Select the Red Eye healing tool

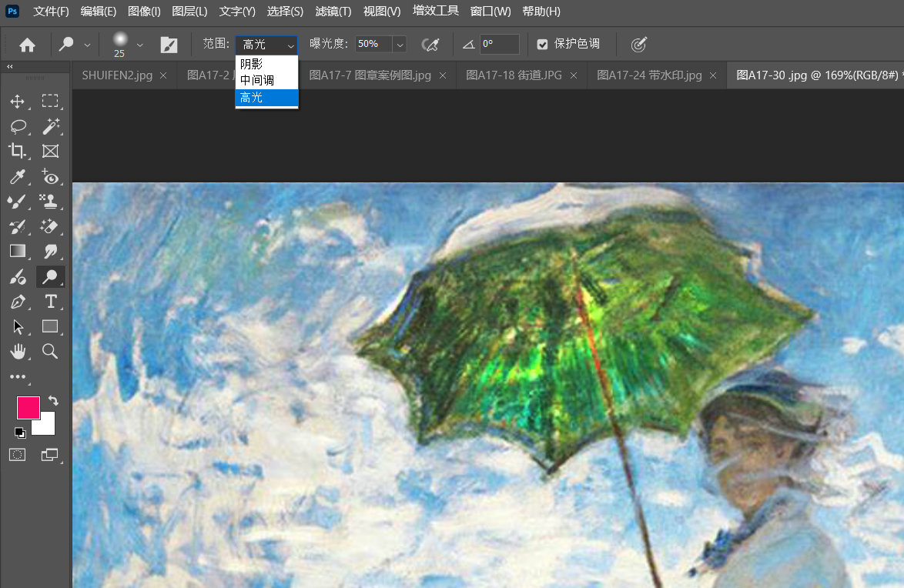point(50,176)
